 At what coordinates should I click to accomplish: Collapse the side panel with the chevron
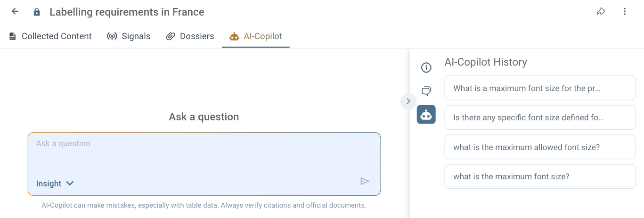click(408, 101)
